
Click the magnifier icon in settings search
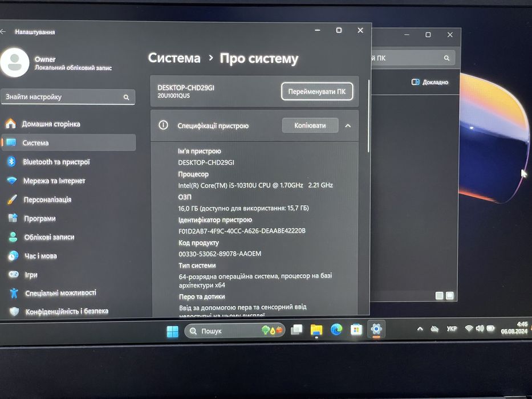click(126, 97)
